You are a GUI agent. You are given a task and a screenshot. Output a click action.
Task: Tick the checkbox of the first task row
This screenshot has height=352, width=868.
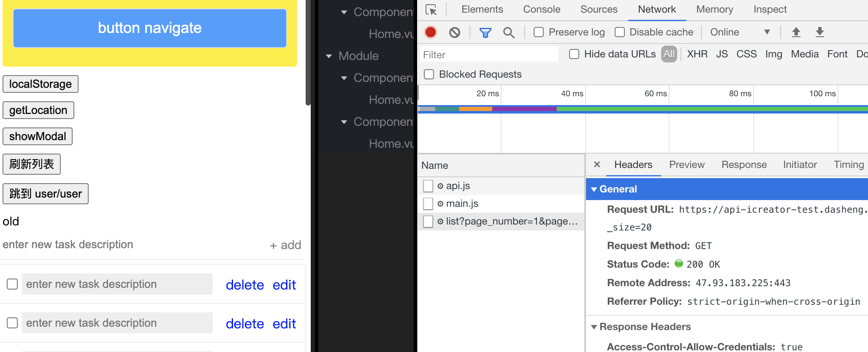click(x=12, y=284)
